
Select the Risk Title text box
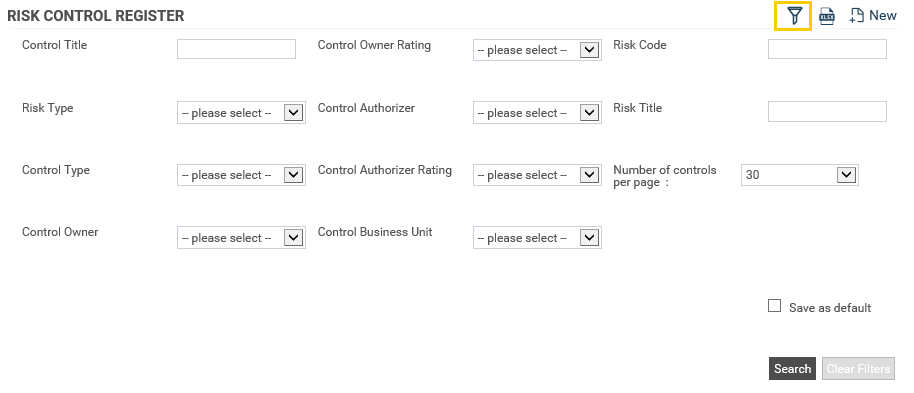(x=827, y=111)
